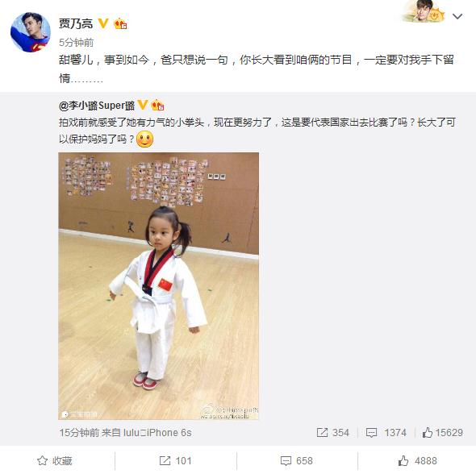Click the 15分钟前 original post timestamp

79,433
